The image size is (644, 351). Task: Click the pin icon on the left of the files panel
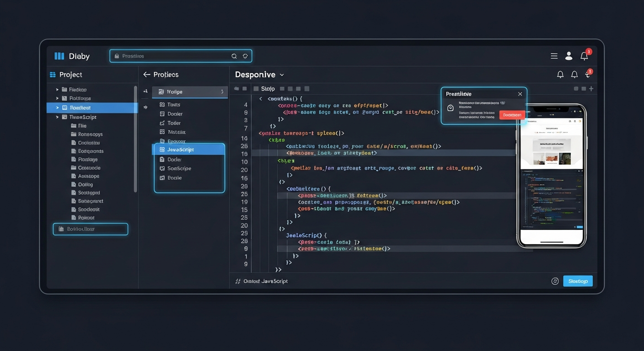click(145, 107)
